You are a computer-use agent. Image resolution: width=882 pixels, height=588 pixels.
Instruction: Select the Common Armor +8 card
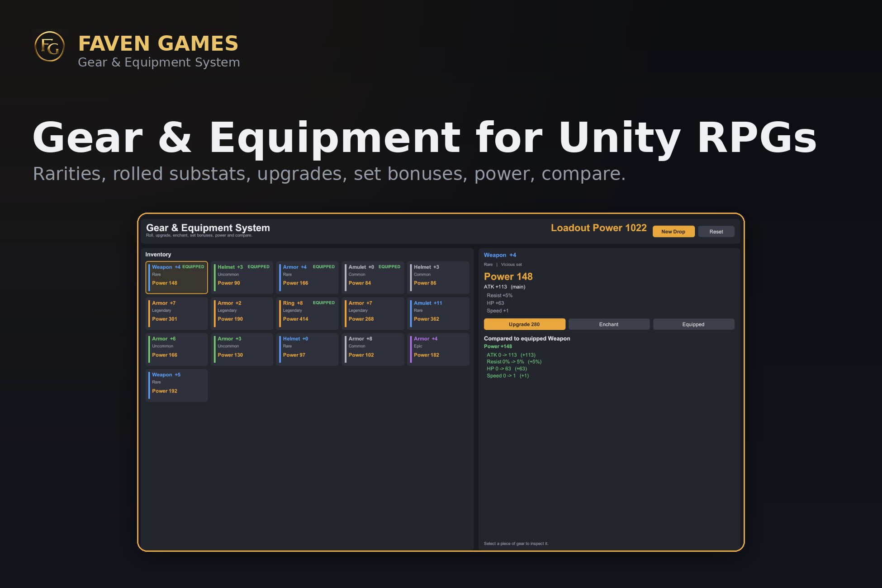pyautogui.click(x=373, y=349)
